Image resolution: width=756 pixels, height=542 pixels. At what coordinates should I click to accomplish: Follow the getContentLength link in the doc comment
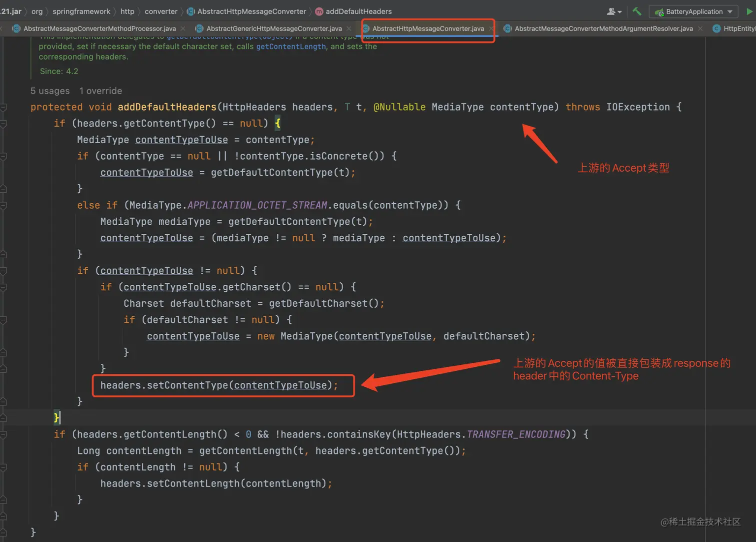point(291,47)
